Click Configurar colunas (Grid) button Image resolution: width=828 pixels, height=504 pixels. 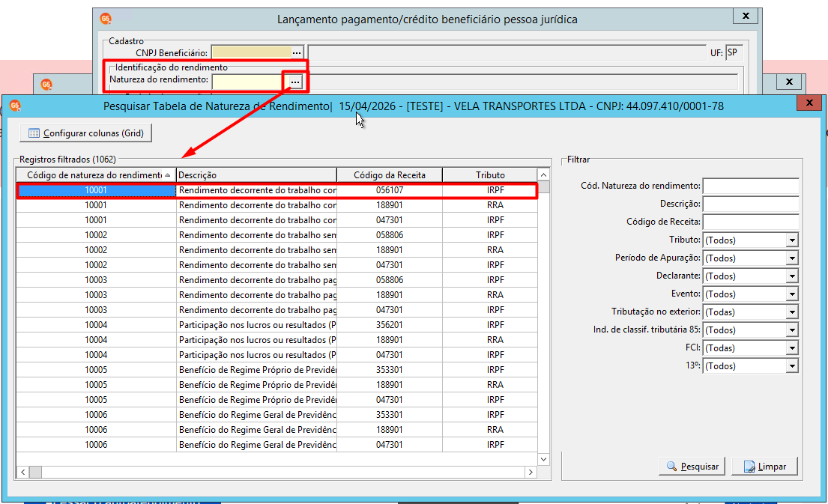pos(85,133)
